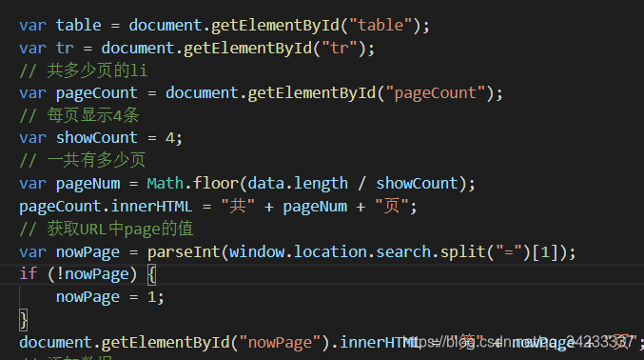Click the closing brace of the if block
The image size is (644, 360).
click(24, 320)
